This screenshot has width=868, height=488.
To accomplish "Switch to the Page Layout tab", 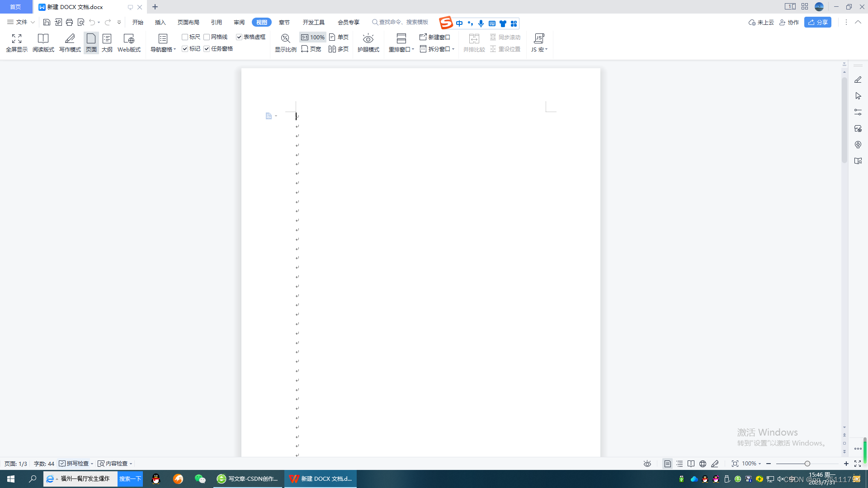I will click(188, 22).
